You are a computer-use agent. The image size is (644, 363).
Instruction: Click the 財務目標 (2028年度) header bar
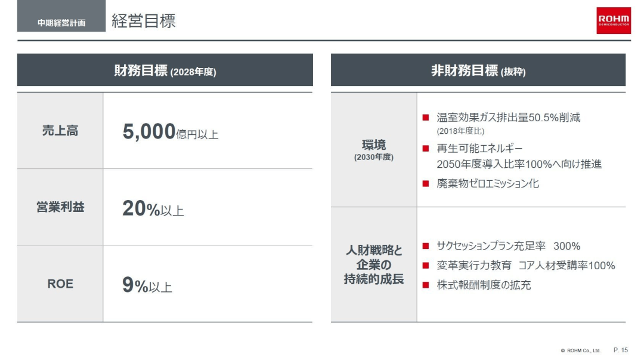pyautogui.click(x=165, y=70)
